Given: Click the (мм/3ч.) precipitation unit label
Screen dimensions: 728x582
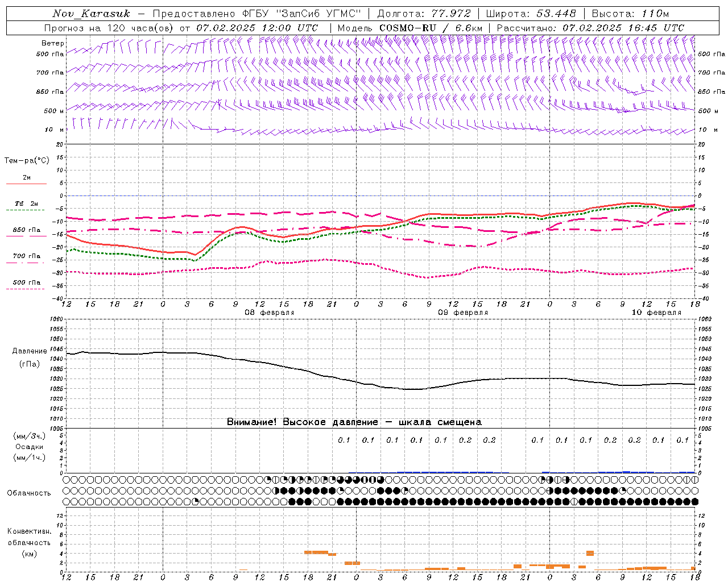Looking at the screenshot, I should (29, 436).
